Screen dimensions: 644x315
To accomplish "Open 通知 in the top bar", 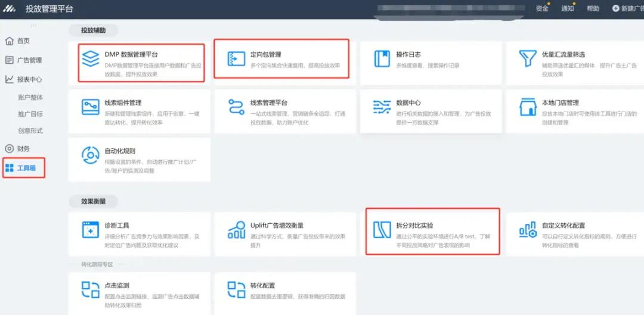I will (x=568, y=8).
